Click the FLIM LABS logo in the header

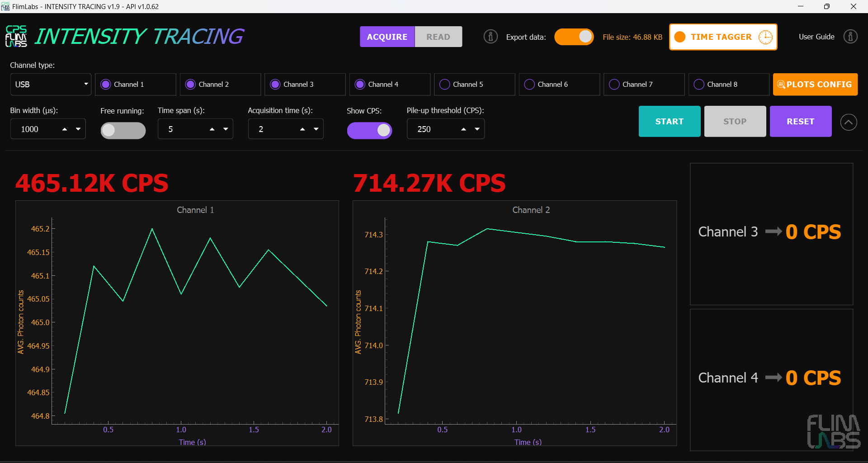tap(16, 36)
